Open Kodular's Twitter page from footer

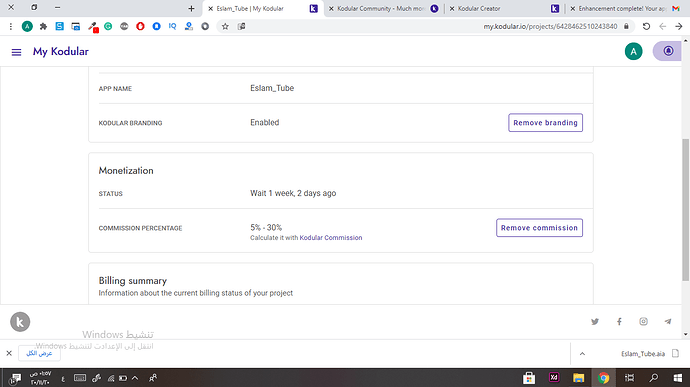(595, 321)
